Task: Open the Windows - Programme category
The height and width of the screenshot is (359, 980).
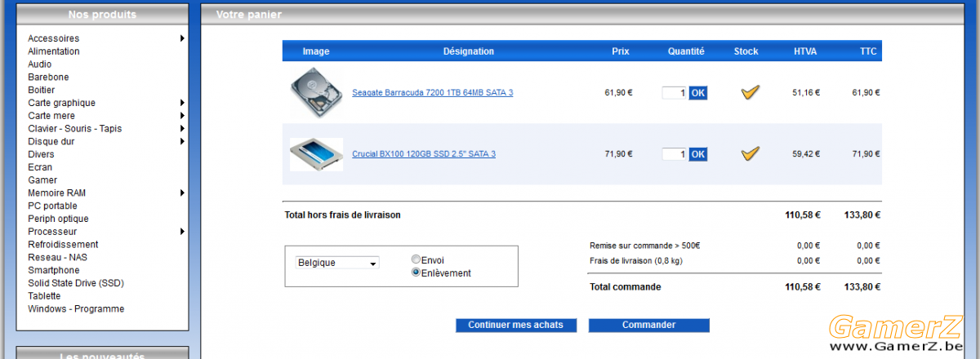Action: [76, 309]
